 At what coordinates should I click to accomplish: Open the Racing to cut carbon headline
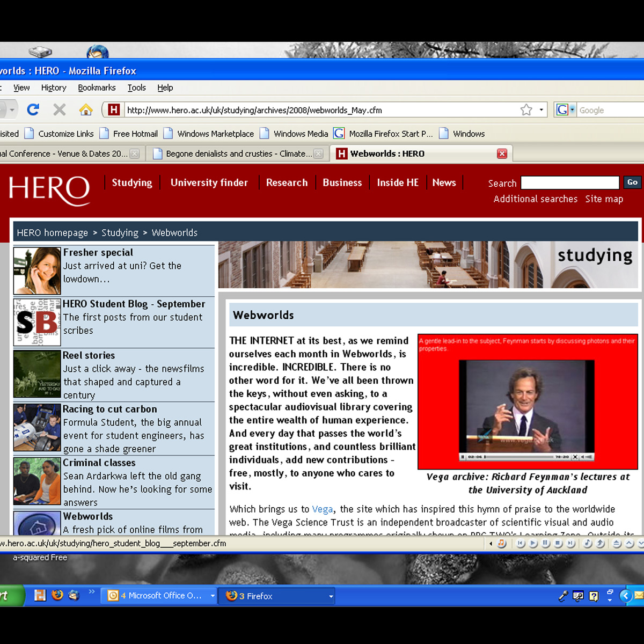click(x=110, y=409)
